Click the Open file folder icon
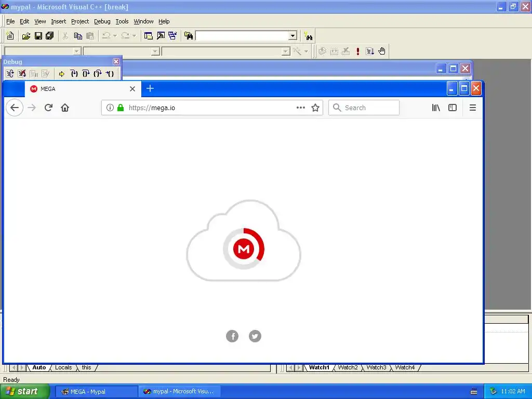This screenshot has height=399, width=532. point(26,36)
